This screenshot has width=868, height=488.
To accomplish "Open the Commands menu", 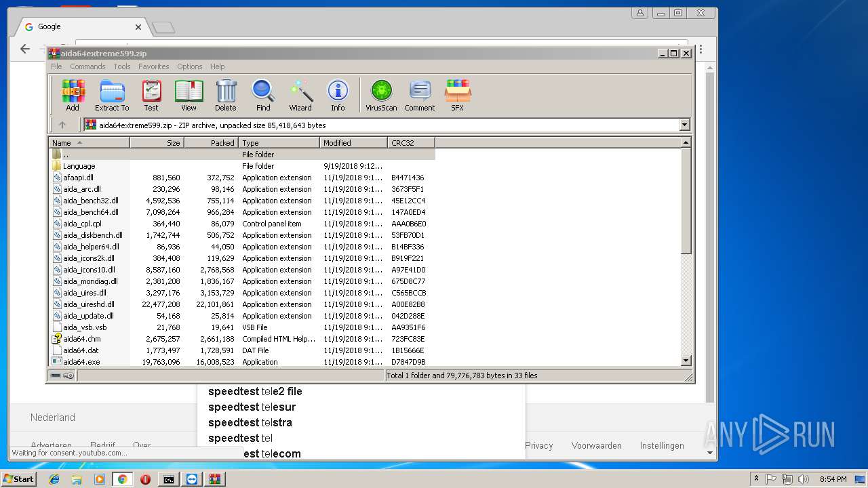I will 87,66.
